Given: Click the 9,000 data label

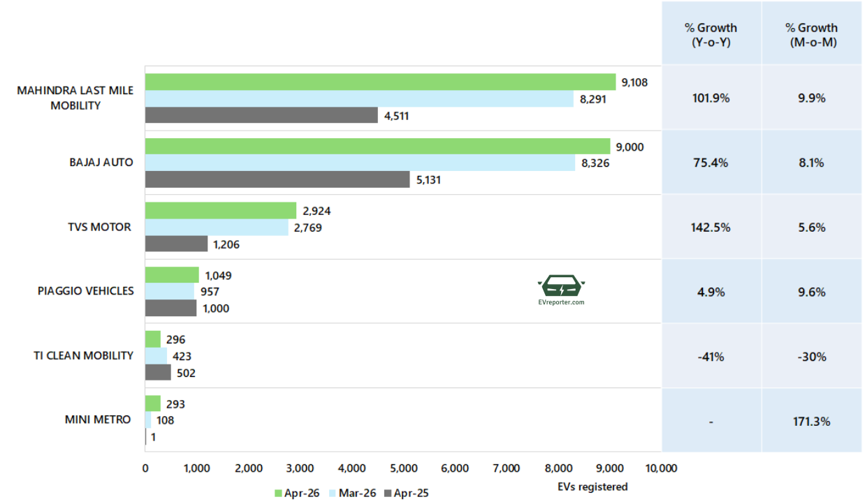Looking at the screenshot, I should (x=630, y=147).
